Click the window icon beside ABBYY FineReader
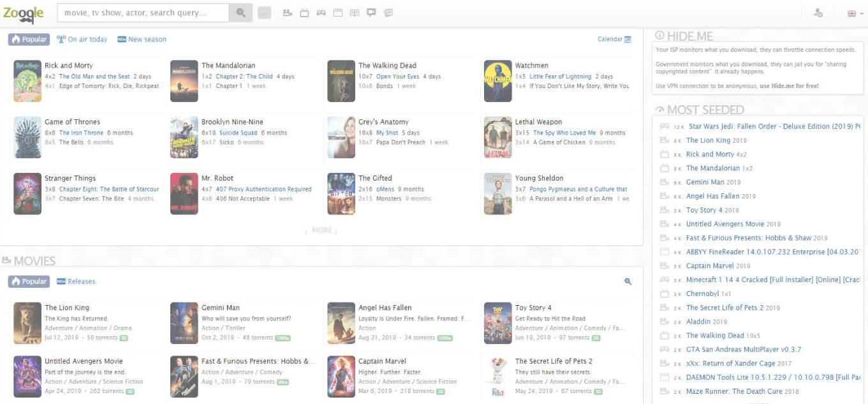 click(664, 252)
